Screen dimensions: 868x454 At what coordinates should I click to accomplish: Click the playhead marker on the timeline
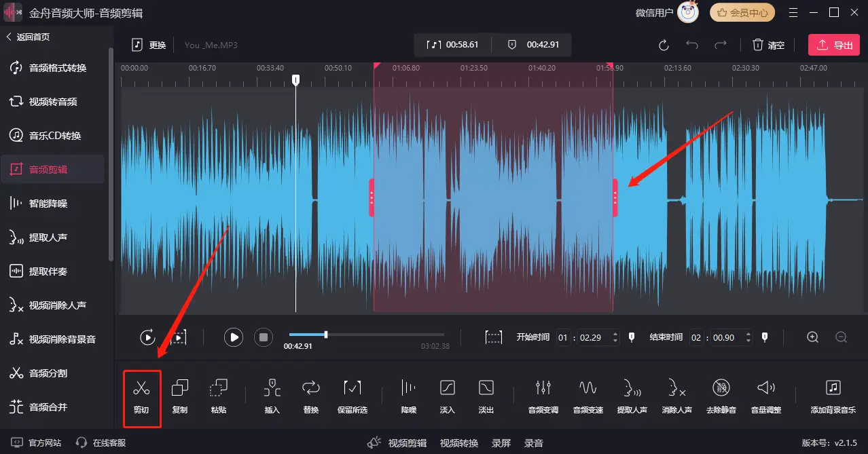tap(295, 79)
